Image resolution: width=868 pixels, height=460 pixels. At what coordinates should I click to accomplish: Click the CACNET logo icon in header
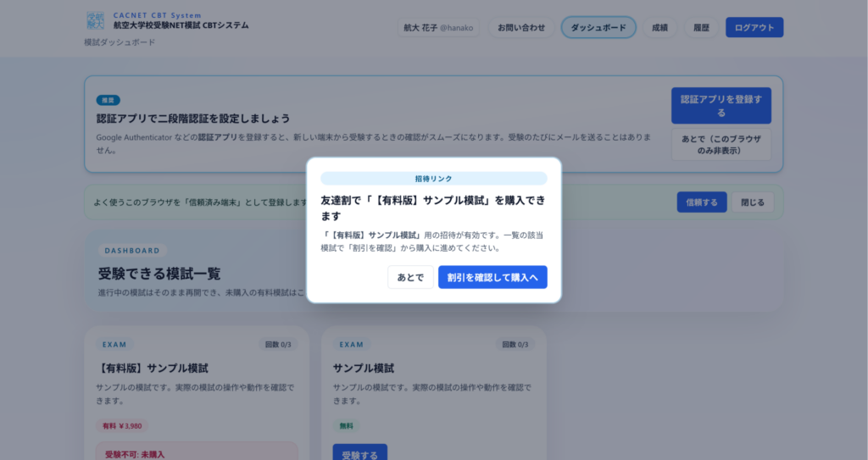pos(96,21)
